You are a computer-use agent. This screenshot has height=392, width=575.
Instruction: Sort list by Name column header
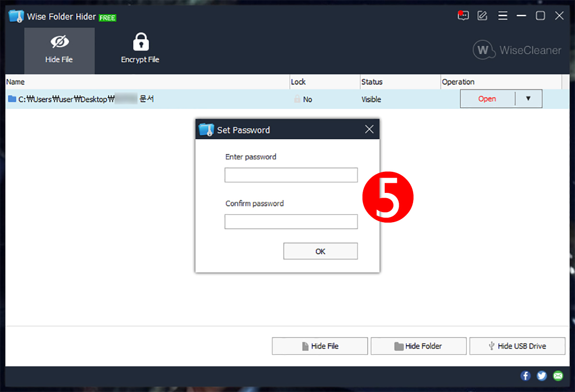point(148,82)
